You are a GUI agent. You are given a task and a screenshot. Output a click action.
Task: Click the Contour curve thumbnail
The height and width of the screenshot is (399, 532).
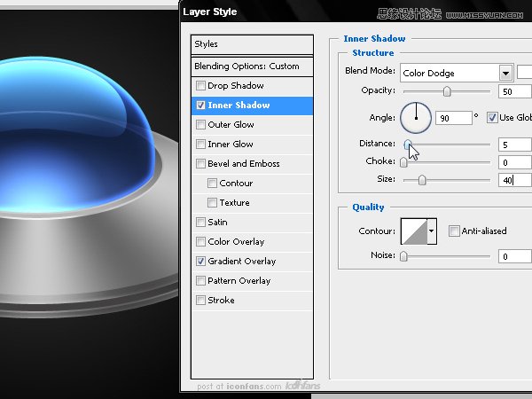[414, 231]
